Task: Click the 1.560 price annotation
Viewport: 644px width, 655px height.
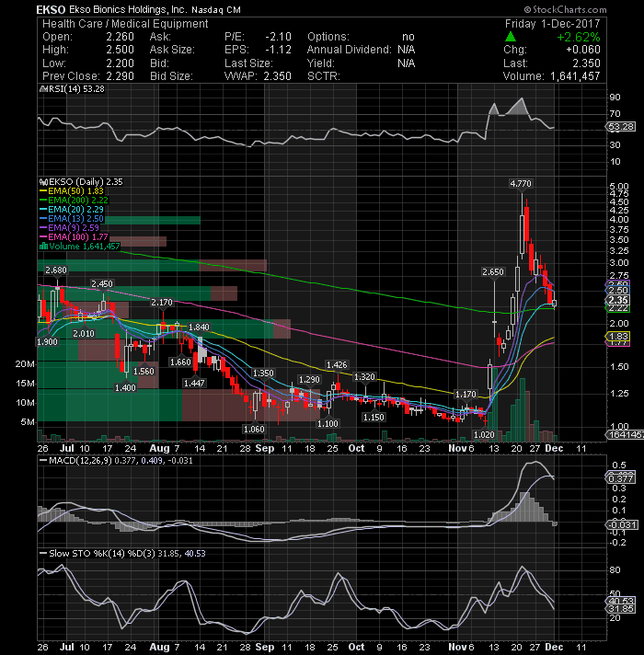Action: point(144,372)
